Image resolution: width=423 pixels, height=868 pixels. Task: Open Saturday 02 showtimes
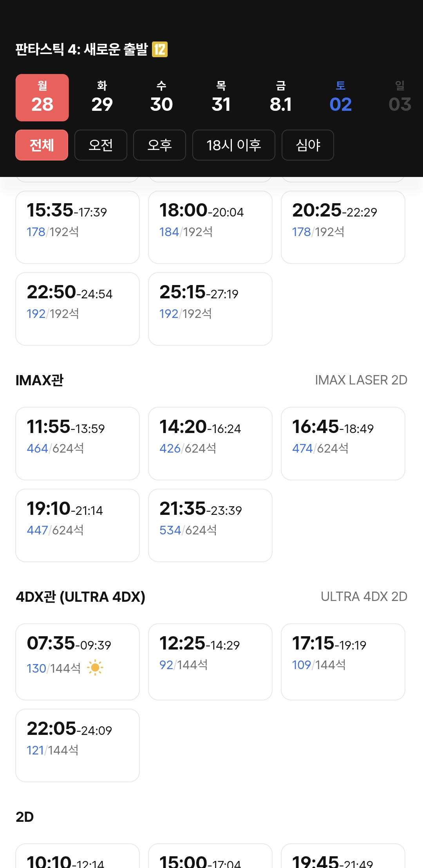pos(340,97)
